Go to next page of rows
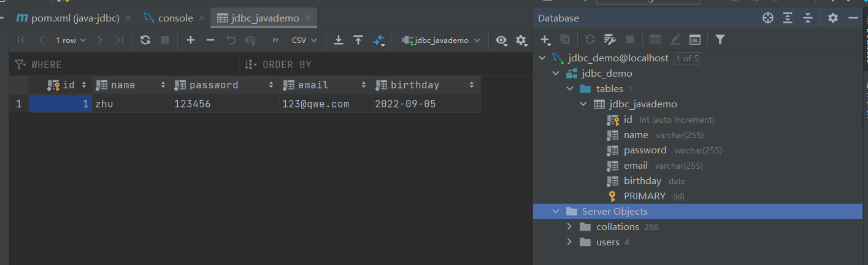 coord(100,40)
